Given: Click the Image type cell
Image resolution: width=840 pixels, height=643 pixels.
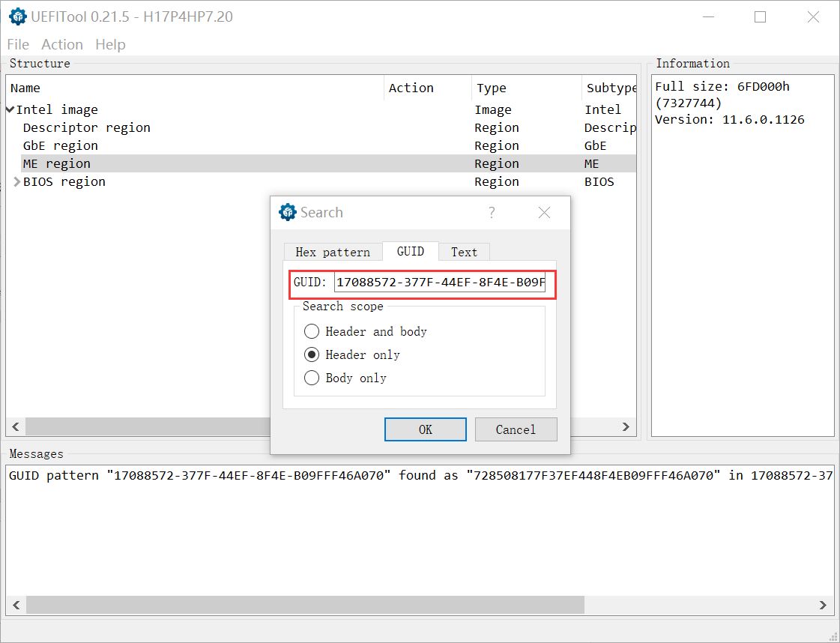Looking at the screenshot, I should tap(493, 110).
